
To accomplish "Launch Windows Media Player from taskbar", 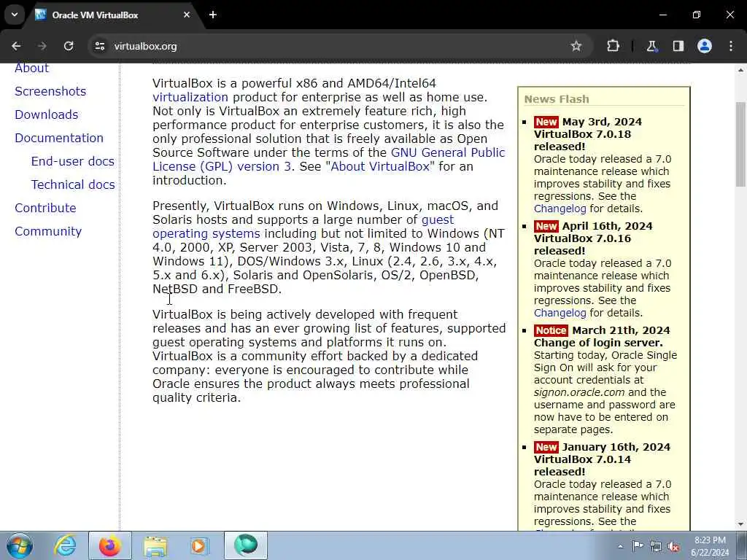I will (x=200, y=545).
